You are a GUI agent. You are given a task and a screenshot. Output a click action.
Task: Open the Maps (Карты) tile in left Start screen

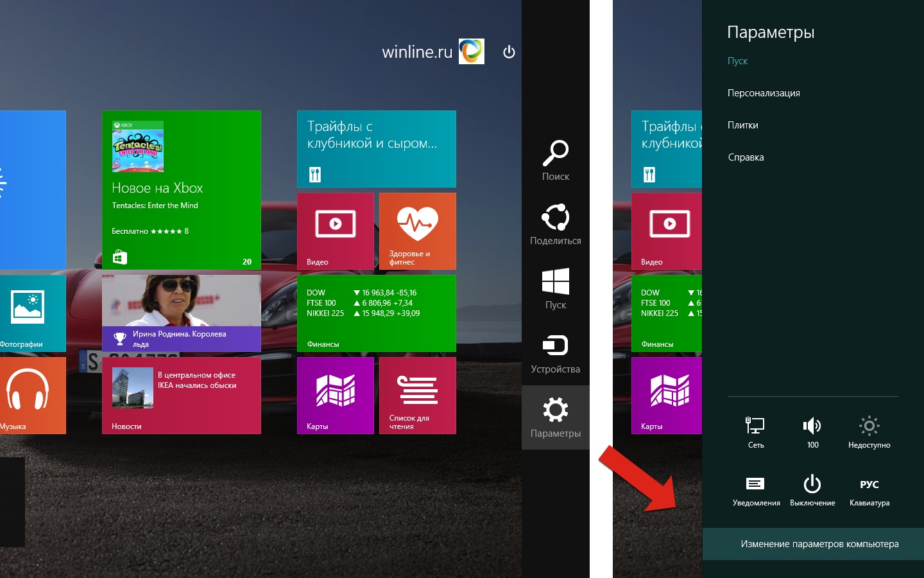tap(336, 396)
